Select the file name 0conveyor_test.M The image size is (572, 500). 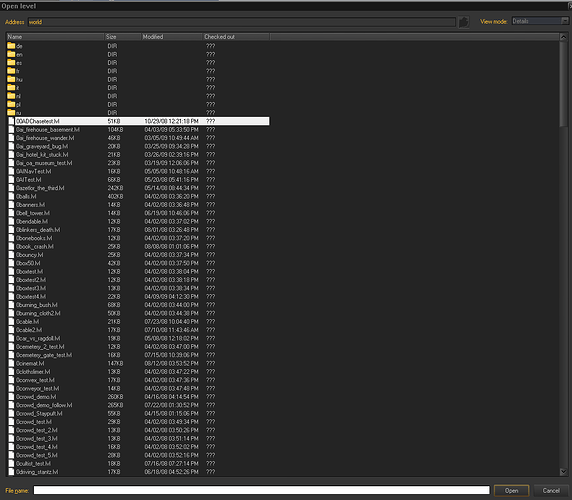[x=37, y=388]
